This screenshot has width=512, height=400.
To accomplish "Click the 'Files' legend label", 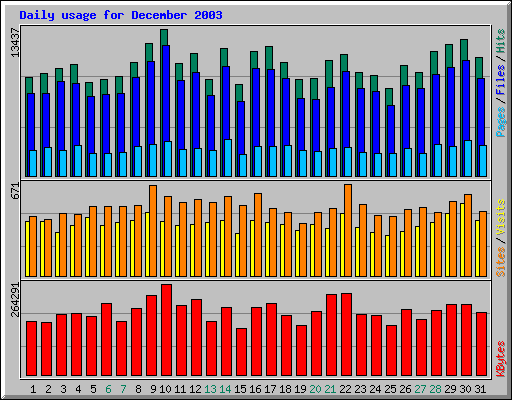I will pos(501,80).
